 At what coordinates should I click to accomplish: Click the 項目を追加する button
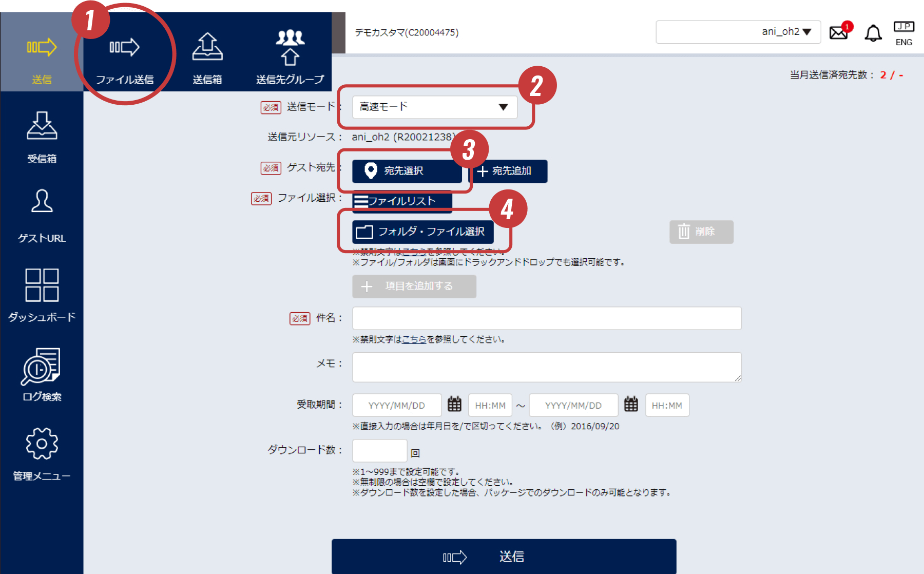point(414,286)
